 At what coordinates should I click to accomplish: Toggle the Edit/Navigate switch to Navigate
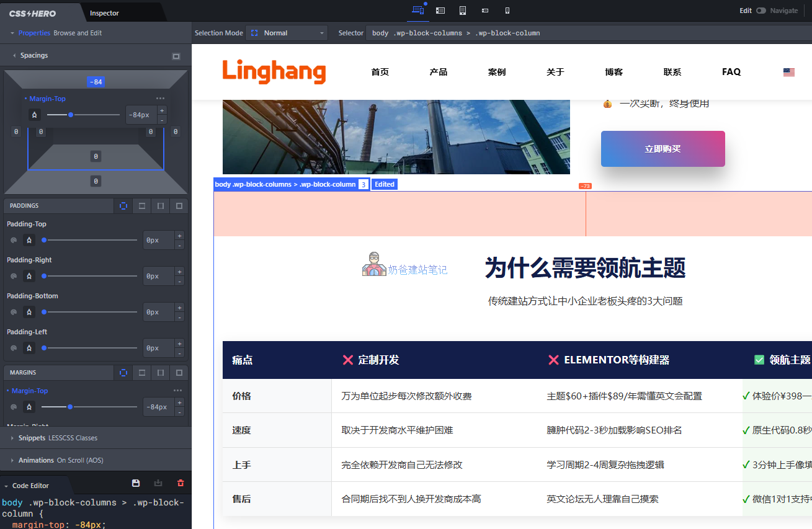(x=762, y=11)
